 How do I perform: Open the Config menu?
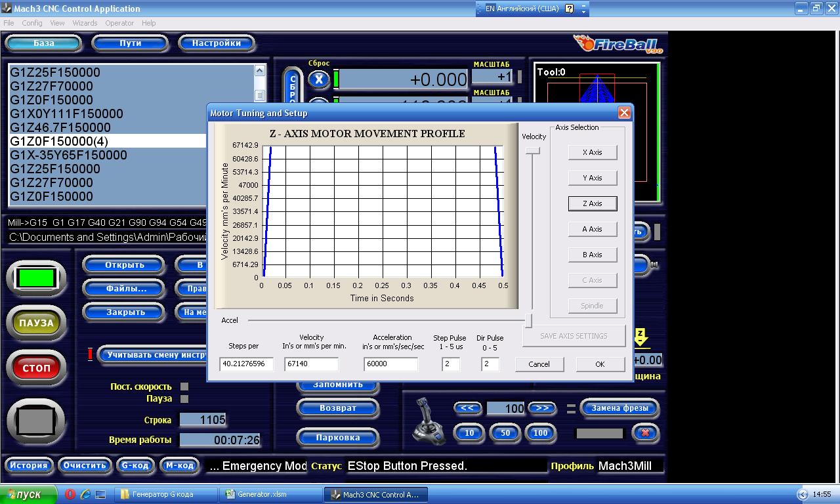tap(32, 23)
